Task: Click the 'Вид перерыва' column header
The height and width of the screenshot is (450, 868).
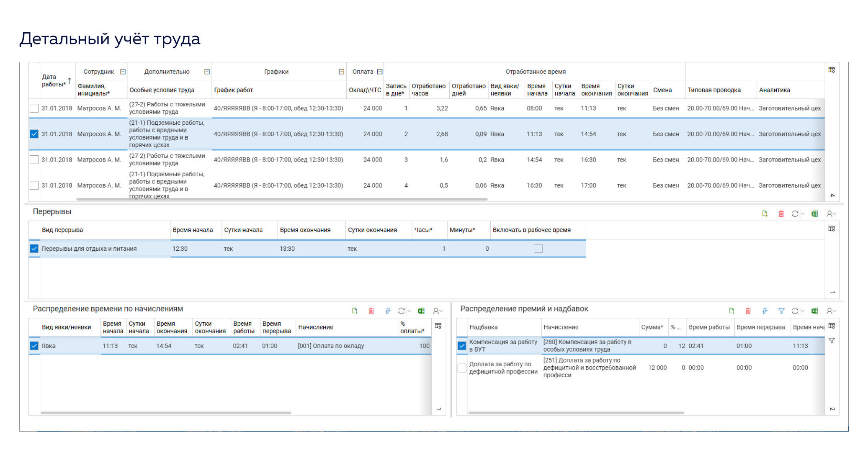Action: click(62, 230)
